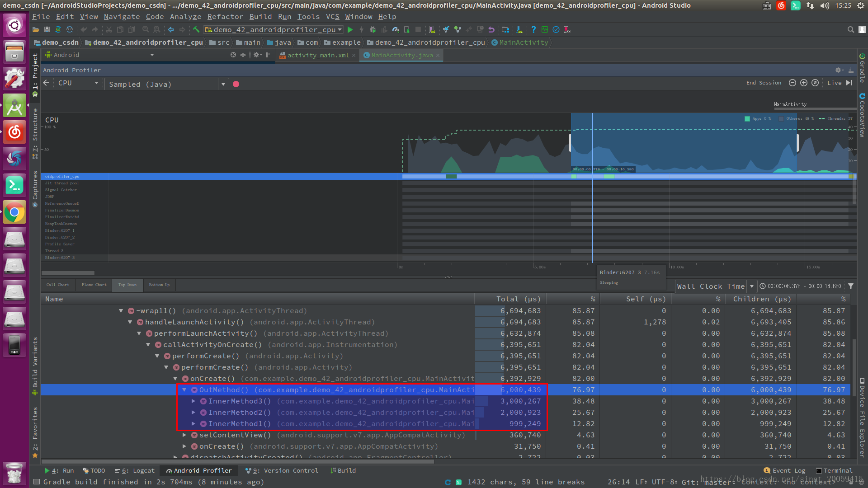Click the green Run app button

(350, 30)
